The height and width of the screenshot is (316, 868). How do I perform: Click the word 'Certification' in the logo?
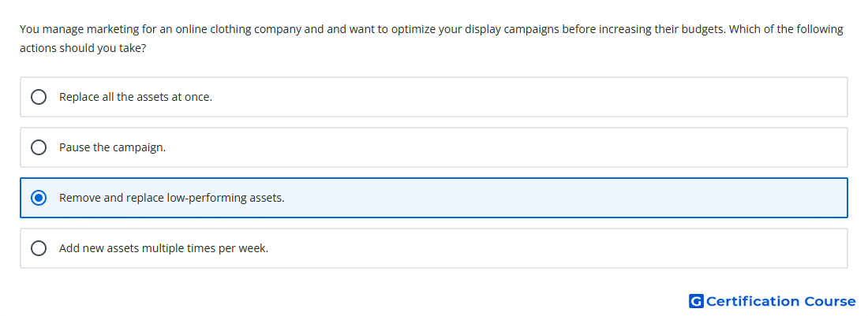(753, 301)
